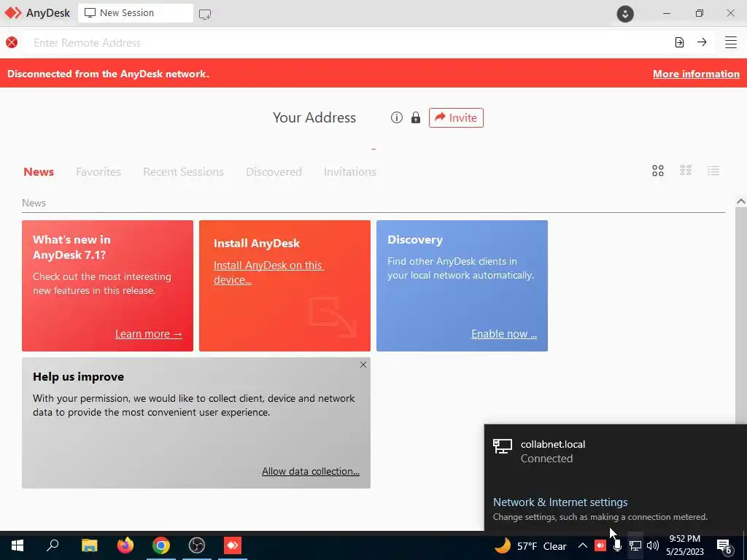Screen dimensions: 747x560
Task: Open Google Chrome from taskbar
Action: [x=161, y=545]
